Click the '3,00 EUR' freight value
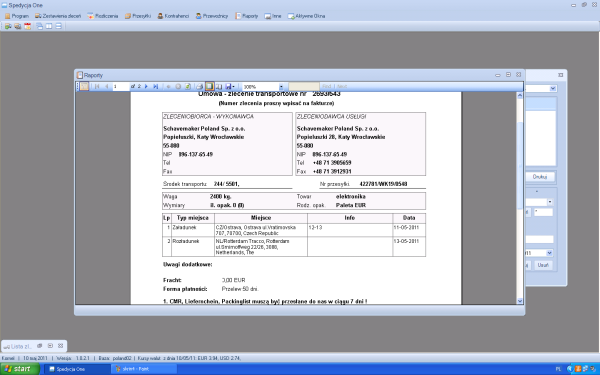The height and width of the screenshot is (375, 600). coord(233,280)
